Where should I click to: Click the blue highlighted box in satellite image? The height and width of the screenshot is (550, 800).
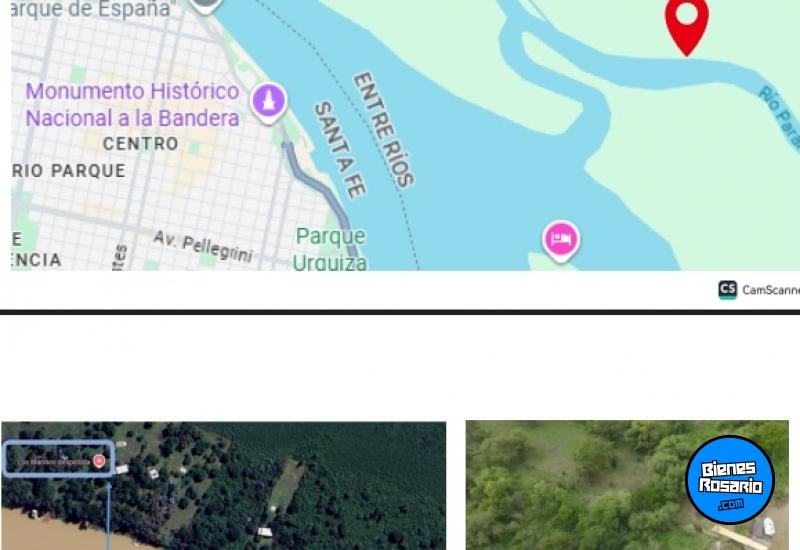tap(59, 459)
